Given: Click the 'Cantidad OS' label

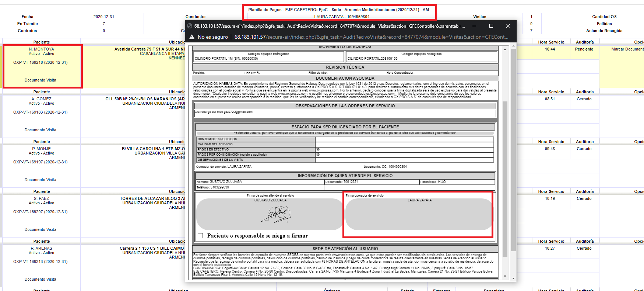Looking at the screenshot, I should 604,17.
